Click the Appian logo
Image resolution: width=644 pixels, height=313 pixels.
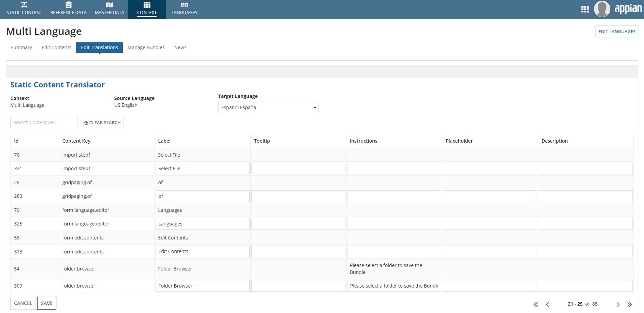[x=628, y=9]
